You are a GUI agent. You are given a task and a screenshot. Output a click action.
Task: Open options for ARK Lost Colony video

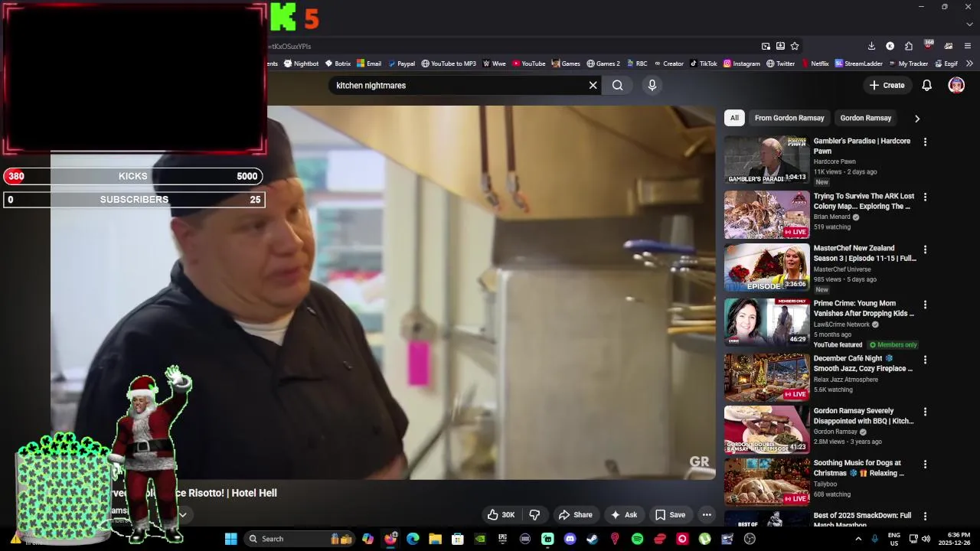925,197
